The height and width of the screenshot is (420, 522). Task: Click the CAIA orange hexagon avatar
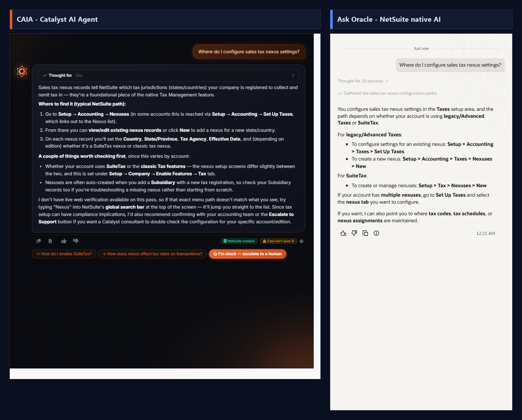tap(22, 71)
